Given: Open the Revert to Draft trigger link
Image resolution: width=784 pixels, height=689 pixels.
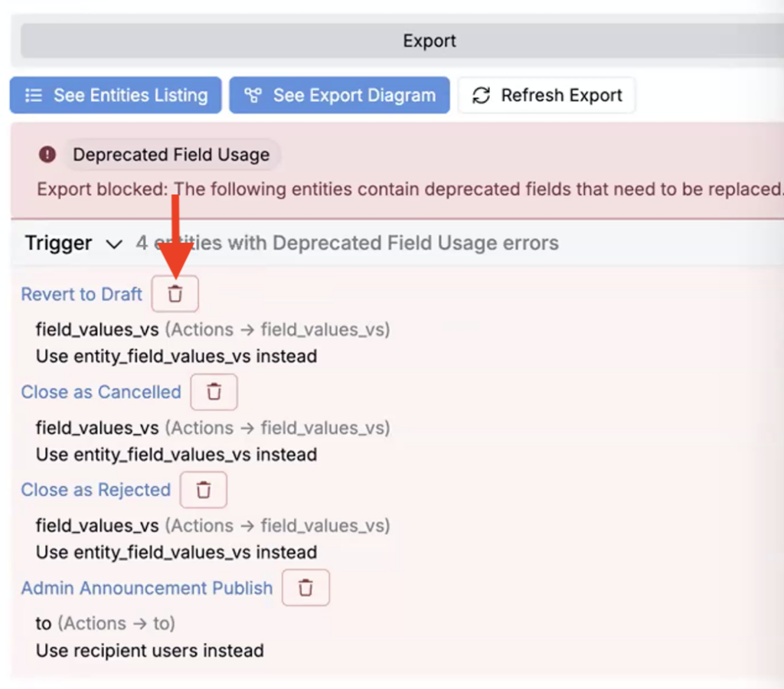Looking at the screenshot, I should [x=82, y=294].
